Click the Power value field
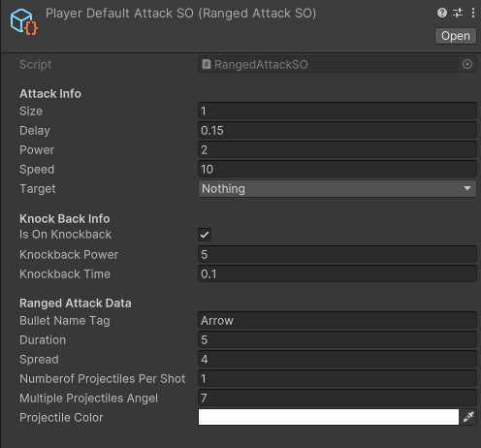481x448 pixels. point(337,150)
